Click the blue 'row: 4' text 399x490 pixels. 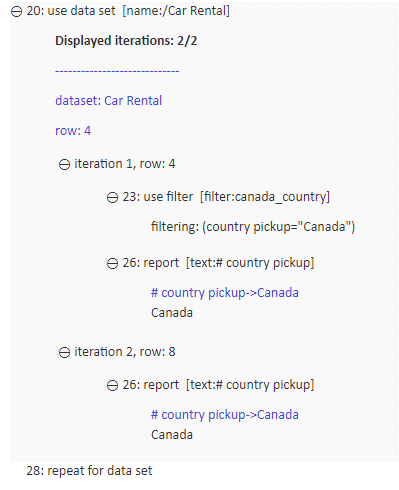[73, 131]
